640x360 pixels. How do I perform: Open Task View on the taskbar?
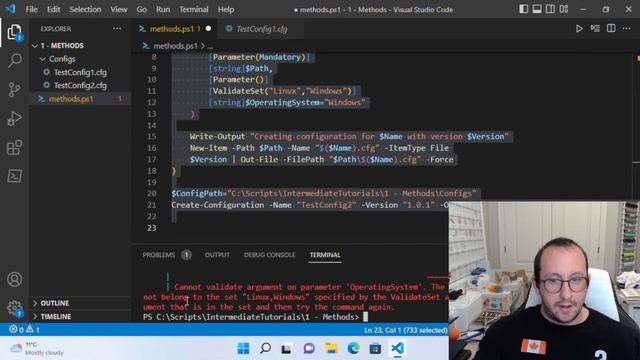coord(287,348)
